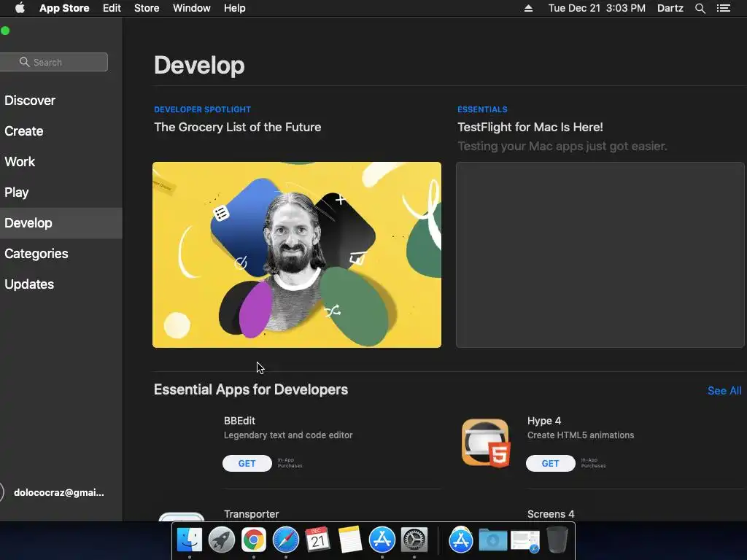Click "Create HTML5 animations" subtitle
The width and height of the screenshot is (747, 560).
(581, 435)
